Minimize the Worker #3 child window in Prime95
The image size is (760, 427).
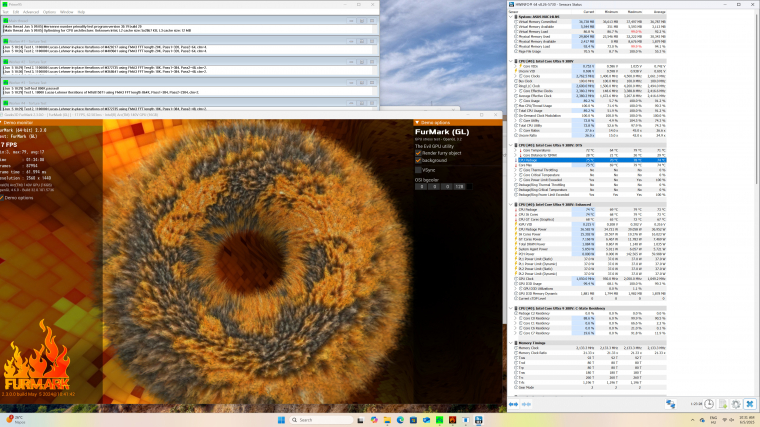[351, 82]
